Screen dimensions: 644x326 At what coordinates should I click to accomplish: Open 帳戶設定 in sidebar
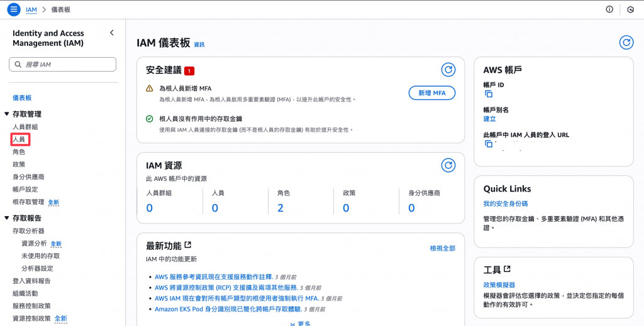click(x=25, y=190)
